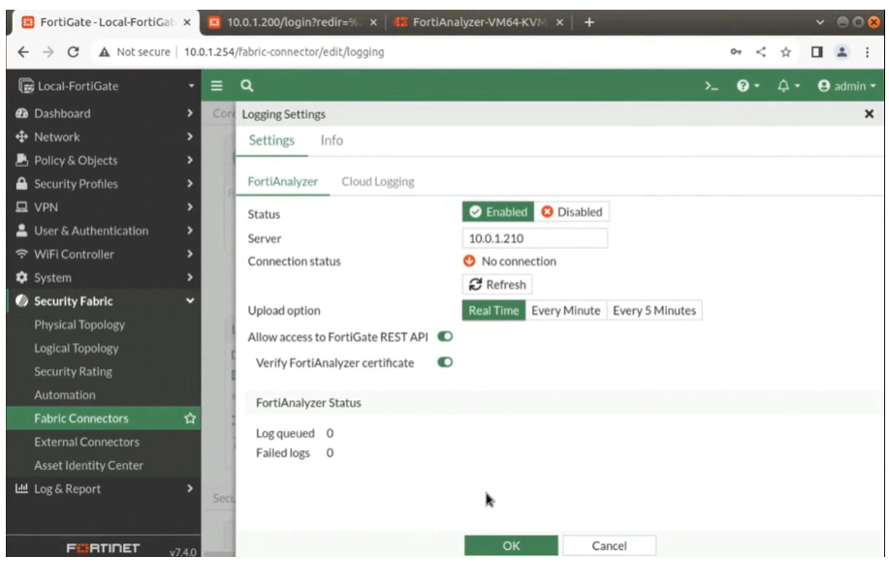The height and width of the screenshot is (588, 889).
Task: Open Security Rating page
Action: click(73, 372)
